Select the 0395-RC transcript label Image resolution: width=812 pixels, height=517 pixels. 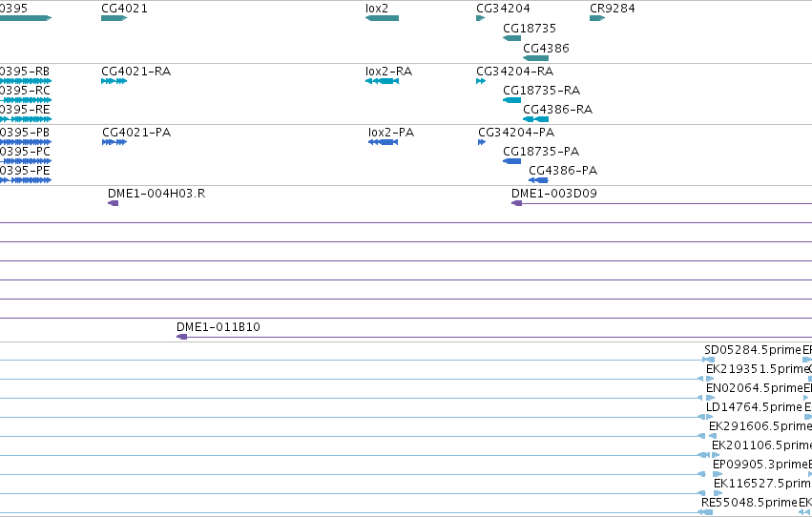point(25,90)
